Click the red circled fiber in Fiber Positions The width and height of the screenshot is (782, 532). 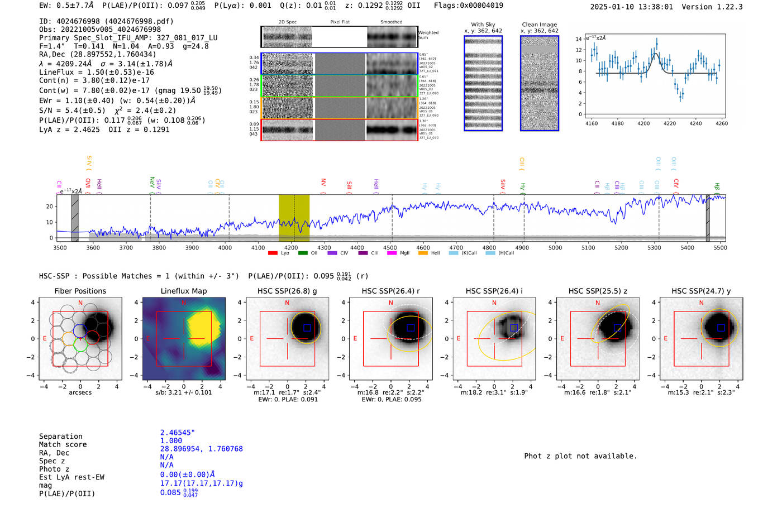[92, 337]
